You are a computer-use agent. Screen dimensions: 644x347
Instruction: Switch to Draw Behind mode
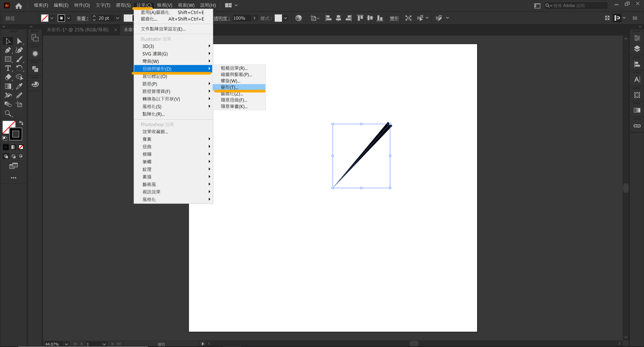click(13, 156)
